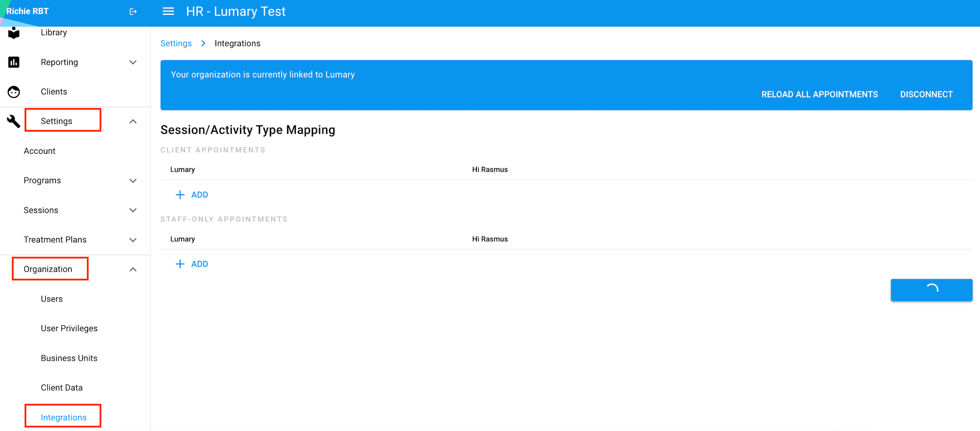Click the plus icon under Staff-Only Appointments
This screenshot has height=431, width=980.
pyautogui.click(x=180, y=264)
